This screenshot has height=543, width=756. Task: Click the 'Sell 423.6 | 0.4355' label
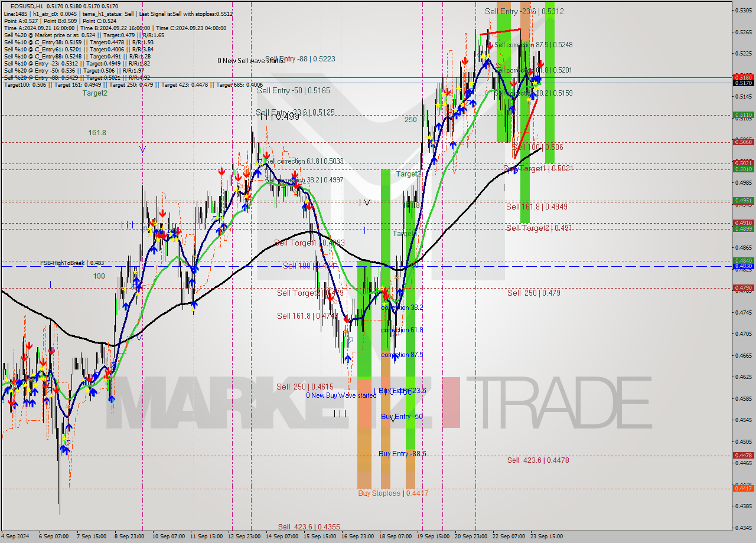[x=309, y=526]
